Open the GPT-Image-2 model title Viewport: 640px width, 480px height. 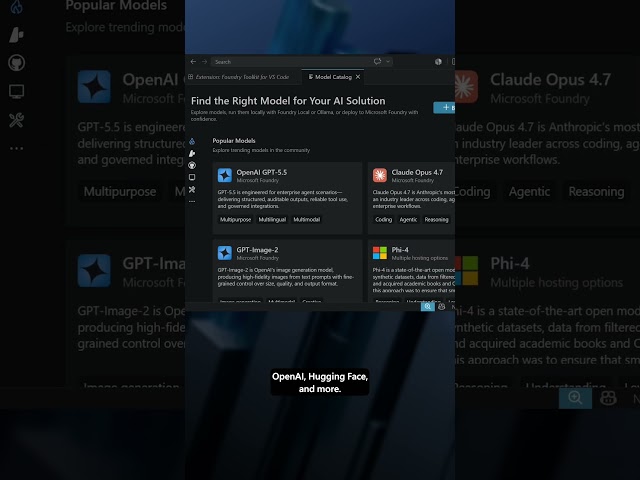point(257,250)
